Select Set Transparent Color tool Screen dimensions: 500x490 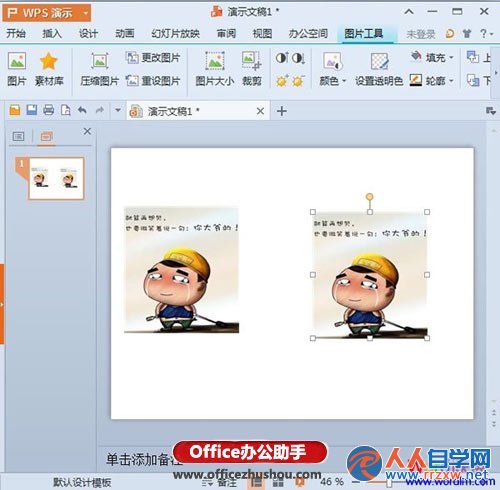379,61
